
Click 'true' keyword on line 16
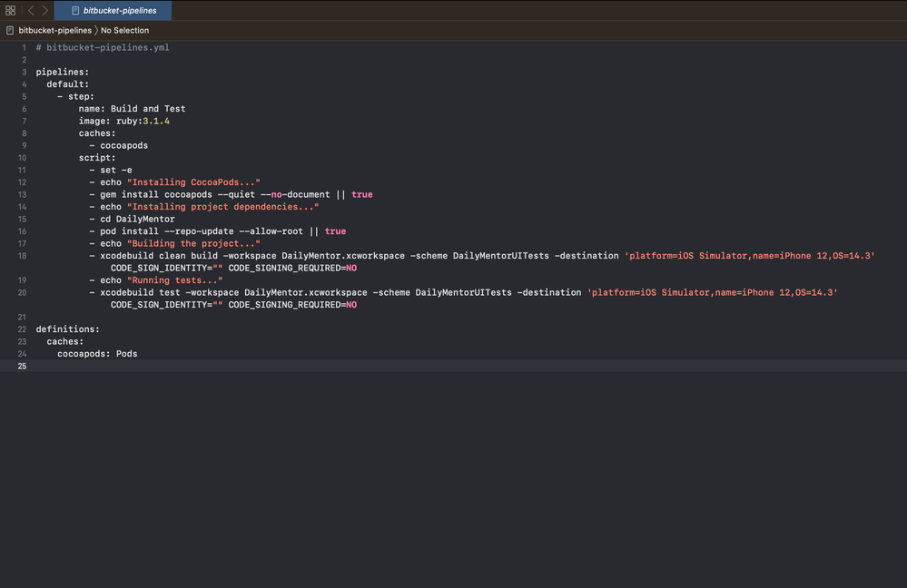[x=336, y=231]
